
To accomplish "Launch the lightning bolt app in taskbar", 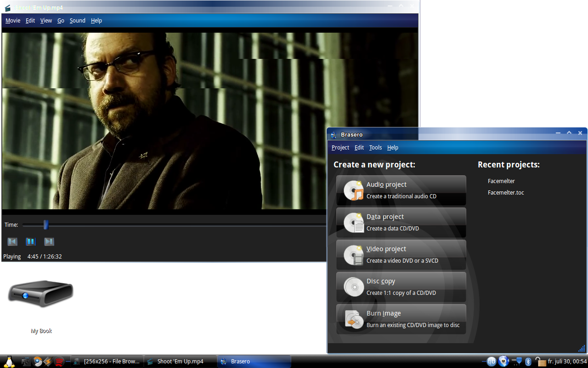I will click(x=48, y=362).
